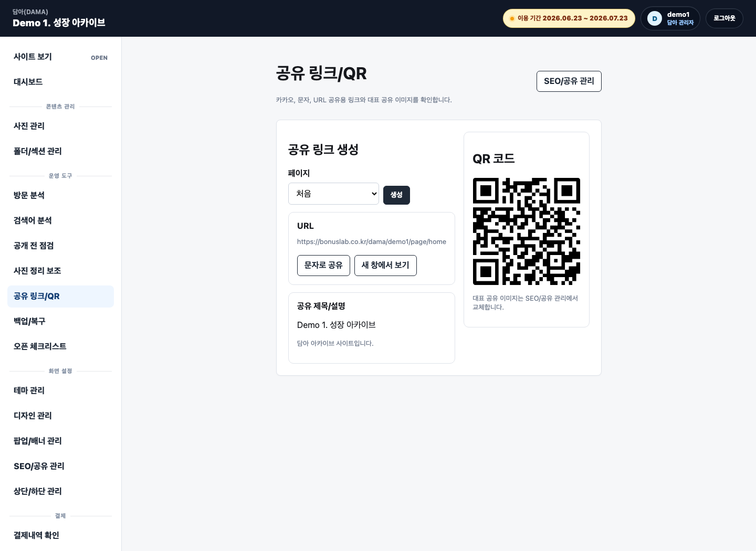This screenshot has width=756, height=551.
Task: Open 상단/하단 관리 menu item
Action: pyautogui.click(x=60, y=491)
